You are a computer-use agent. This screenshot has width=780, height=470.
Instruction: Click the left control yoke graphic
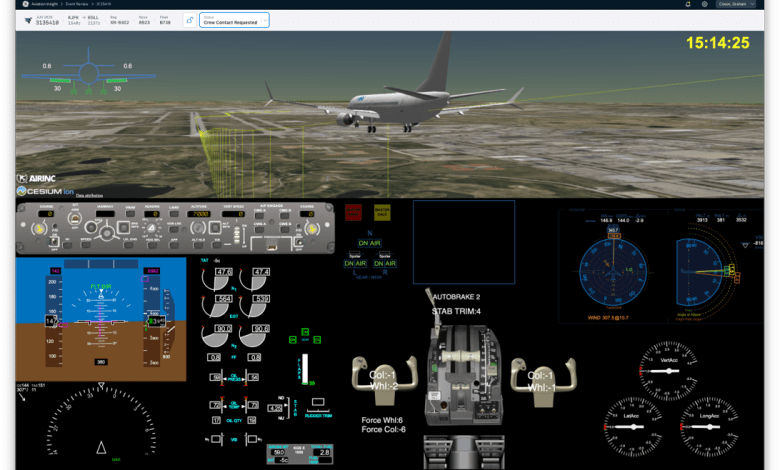tap(384, 379)
